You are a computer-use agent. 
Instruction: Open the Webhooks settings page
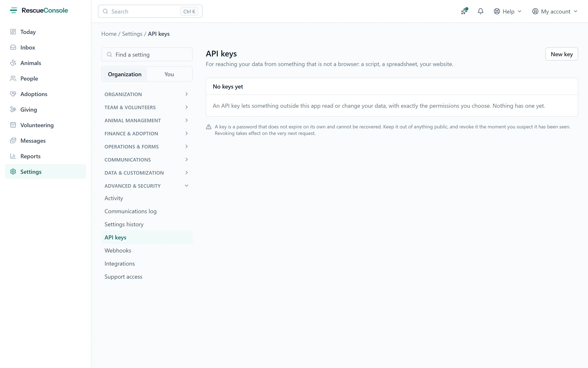tap(147, 250)
